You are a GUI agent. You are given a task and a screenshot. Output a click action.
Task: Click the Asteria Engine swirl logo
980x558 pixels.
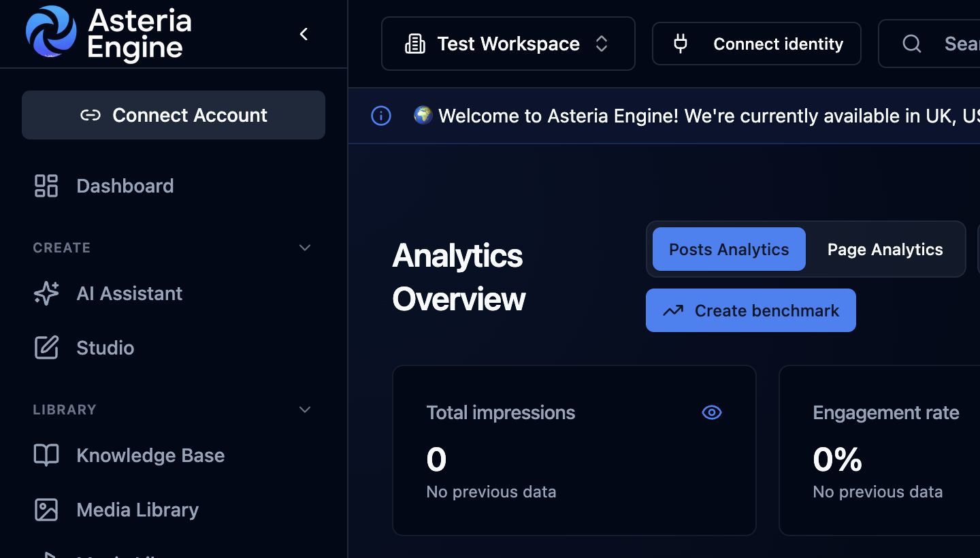tap(51, 31)
